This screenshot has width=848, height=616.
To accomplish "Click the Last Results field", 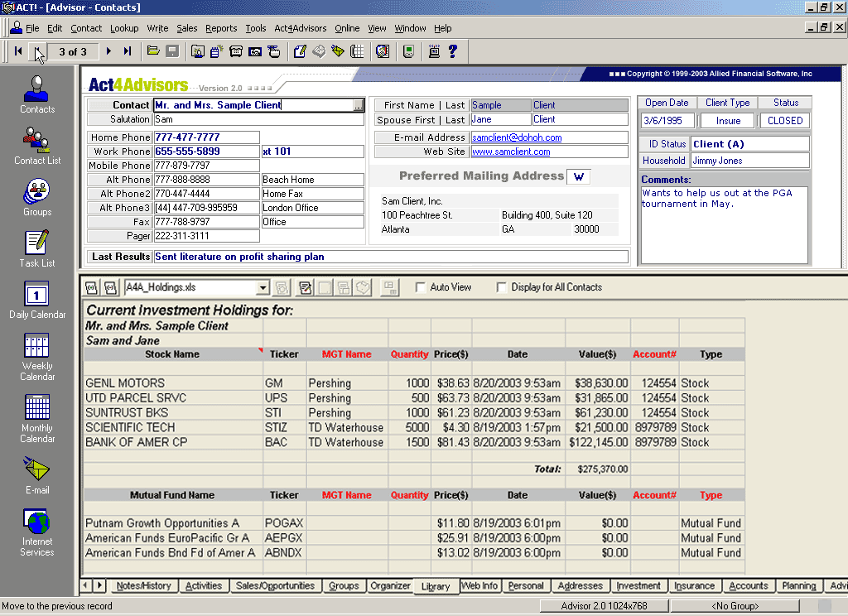I will pos(391,257).
